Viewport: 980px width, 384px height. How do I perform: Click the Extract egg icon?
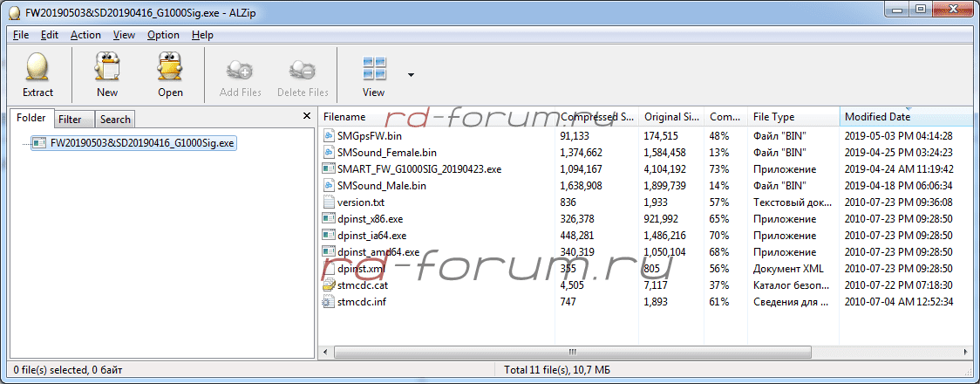[x=37, y=66]
